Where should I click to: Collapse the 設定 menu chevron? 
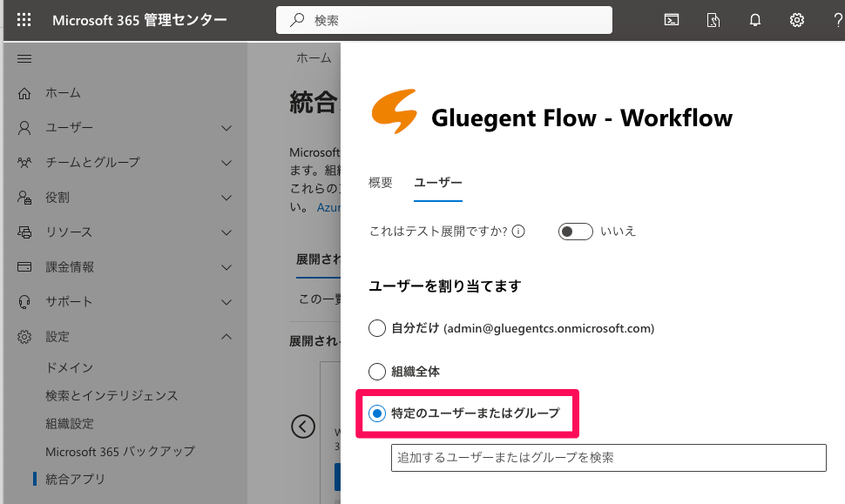pyautogui.click(x=226, y=337)
